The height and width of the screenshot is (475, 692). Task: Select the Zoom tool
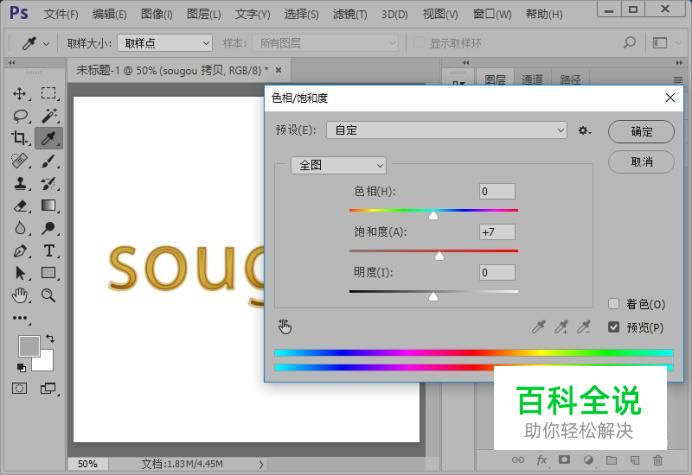pyautogui.click(x=49, y=295)
